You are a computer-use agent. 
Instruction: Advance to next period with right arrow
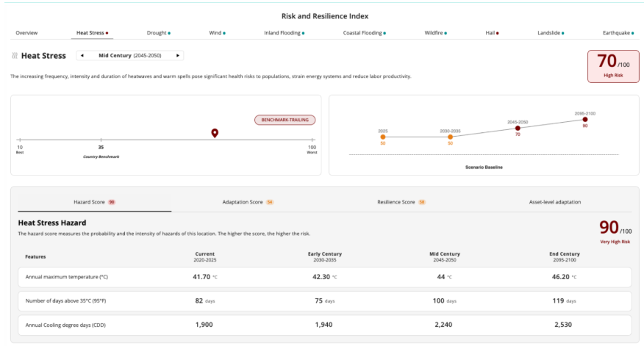(177, 55)
